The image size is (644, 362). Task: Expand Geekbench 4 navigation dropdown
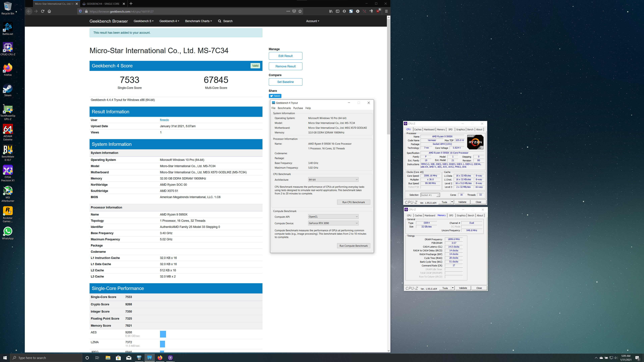click(x=169, y=21)
